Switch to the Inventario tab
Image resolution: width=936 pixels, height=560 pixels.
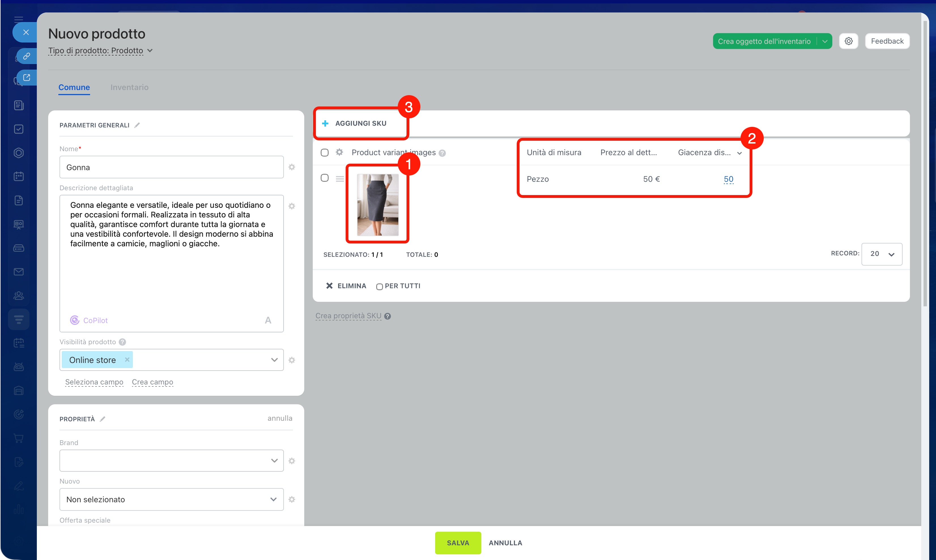point(129,87)
